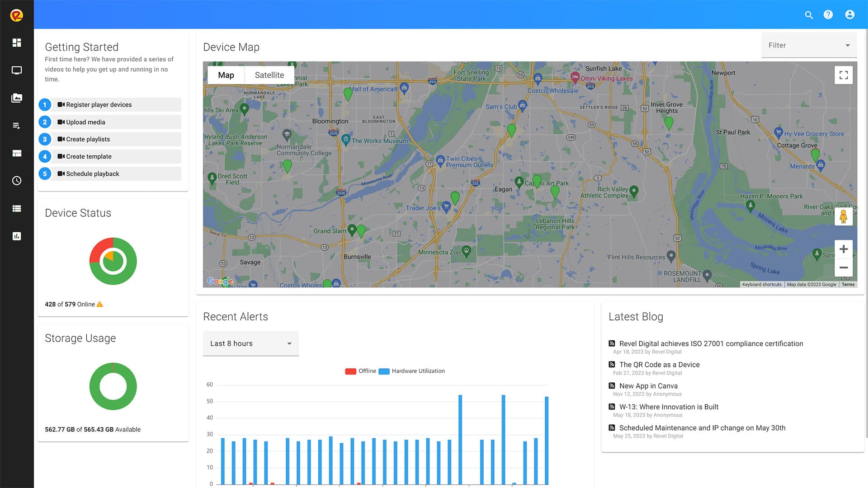Read the New App in Canva blog post
Screen dimensions: 868x488
tap(648, 386)
